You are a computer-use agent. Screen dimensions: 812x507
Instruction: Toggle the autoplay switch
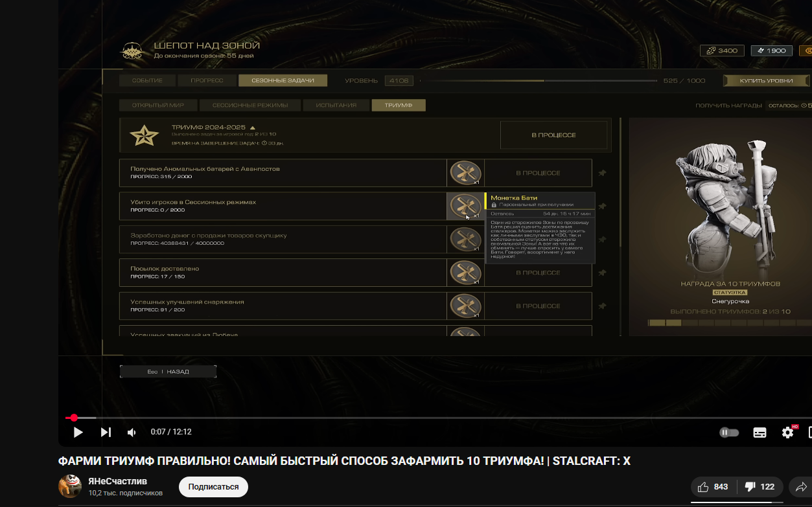(x=729, y=433)
